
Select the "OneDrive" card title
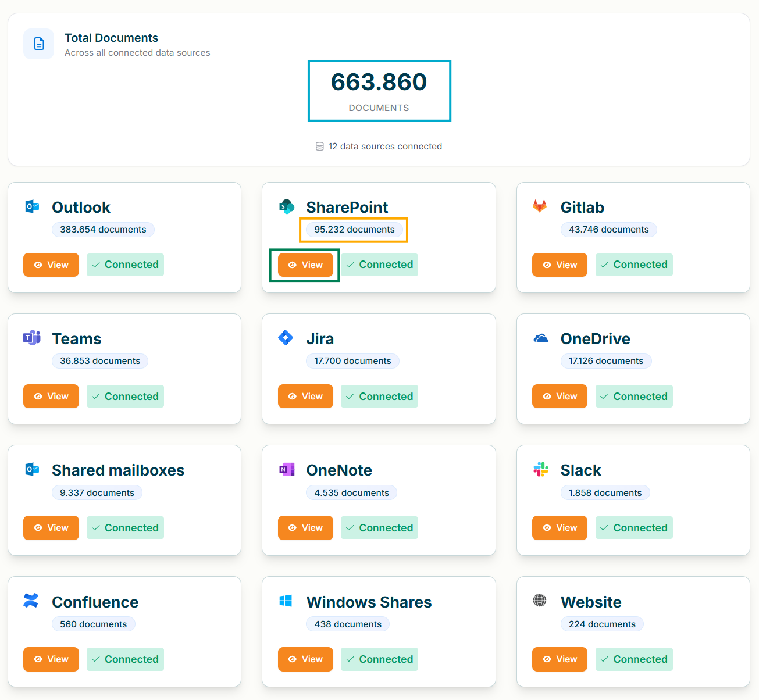pos(595,338)
